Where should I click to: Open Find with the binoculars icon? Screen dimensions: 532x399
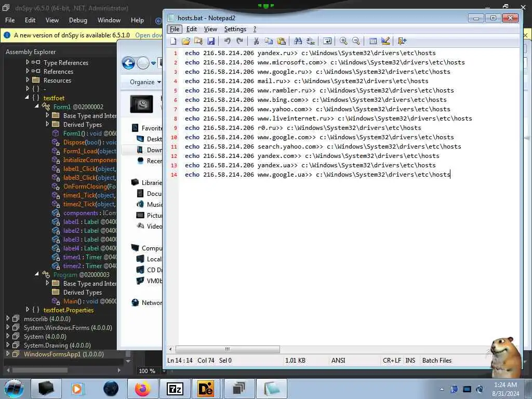(298, 41)
